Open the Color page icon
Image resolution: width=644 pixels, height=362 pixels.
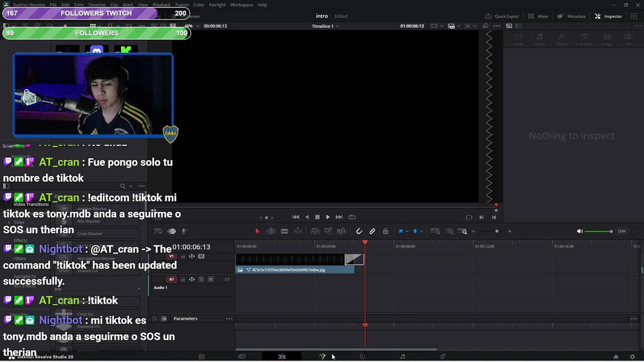(362, 356)
